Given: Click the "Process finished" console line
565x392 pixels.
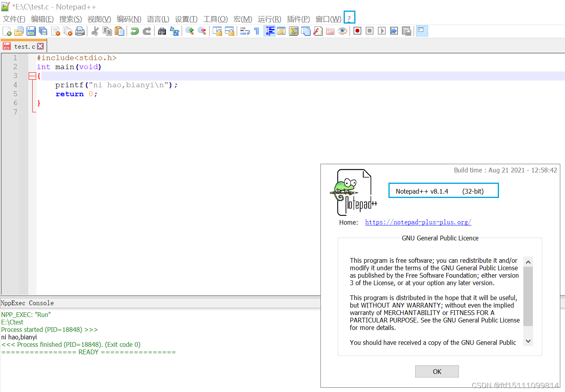Looking at the screenshot, I should pyautogui.click(x=71, y=344).
